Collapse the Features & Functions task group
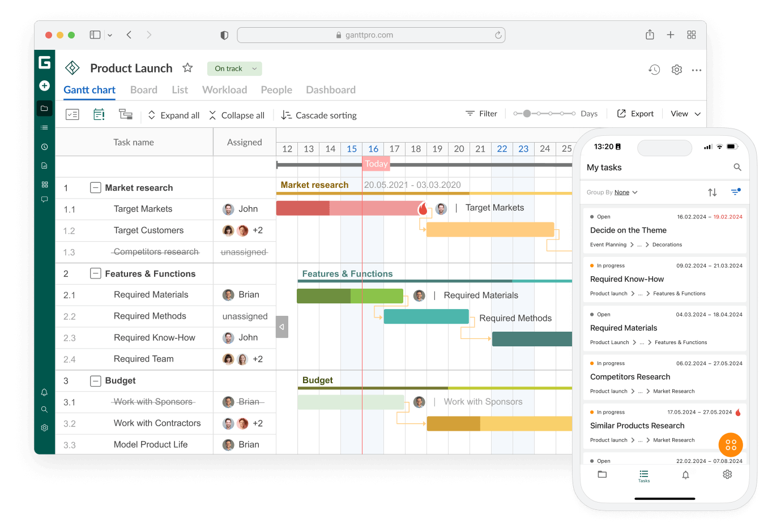The width and height of the screenshot is (768, 532). [95, 273]
